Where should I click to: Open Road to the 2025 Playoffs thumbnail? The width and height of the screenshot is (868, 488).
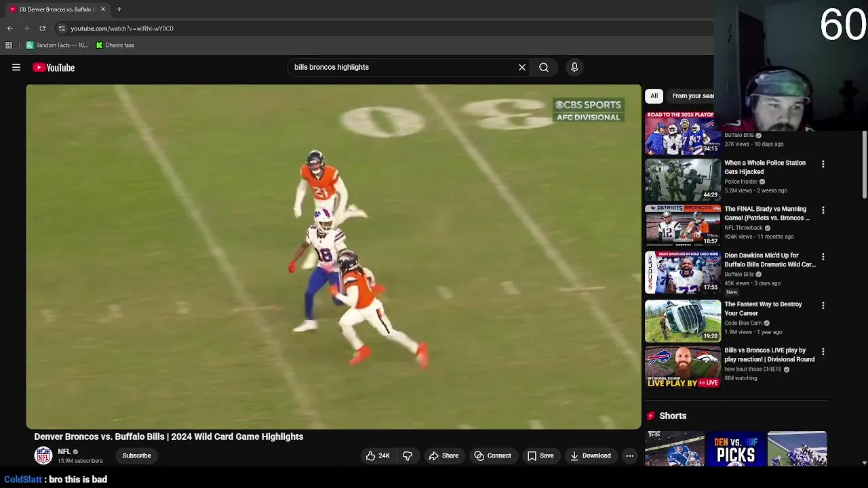pos(683,134)
